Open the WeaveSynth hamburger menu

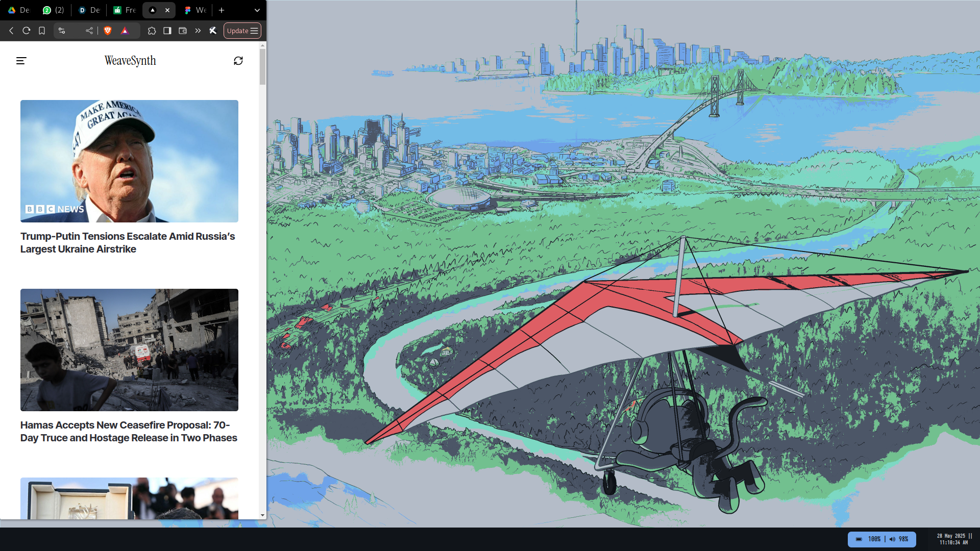tap(21, 61)
